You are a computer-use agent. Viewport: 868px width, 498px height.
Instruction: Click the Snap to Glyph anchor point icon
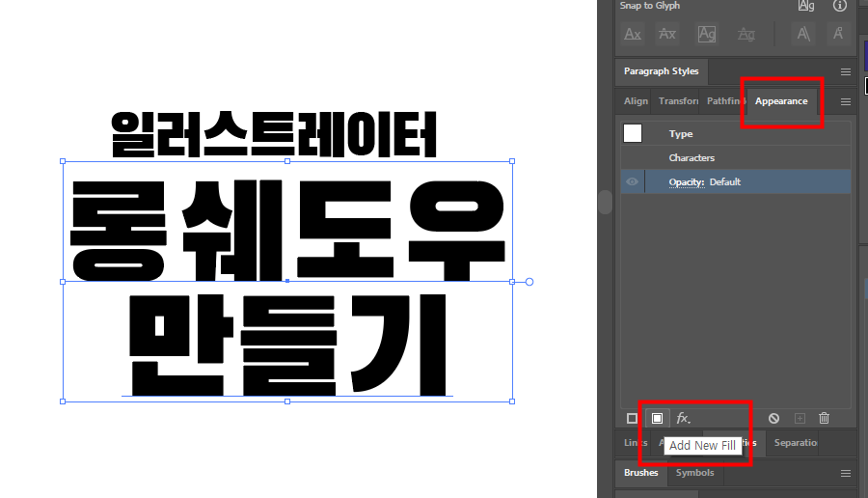pos(838,34)
